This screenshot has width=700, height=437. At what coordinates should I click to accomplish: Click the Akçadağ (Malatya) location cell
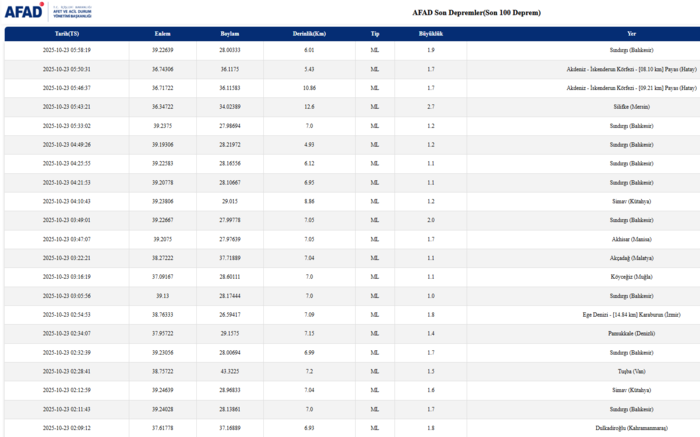[x=630, y=258]
